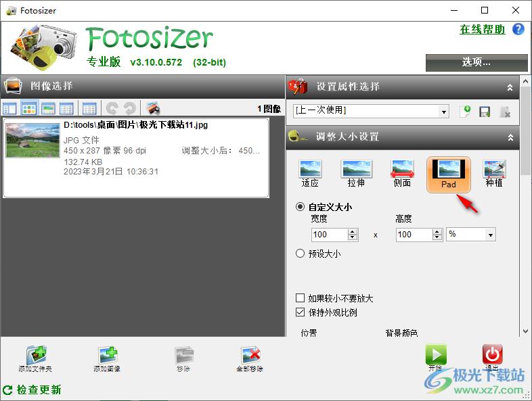The width and height of the screenshot is (532, 401).
Task: Click the new profile icon with green plus
Action: pos(465,112)
